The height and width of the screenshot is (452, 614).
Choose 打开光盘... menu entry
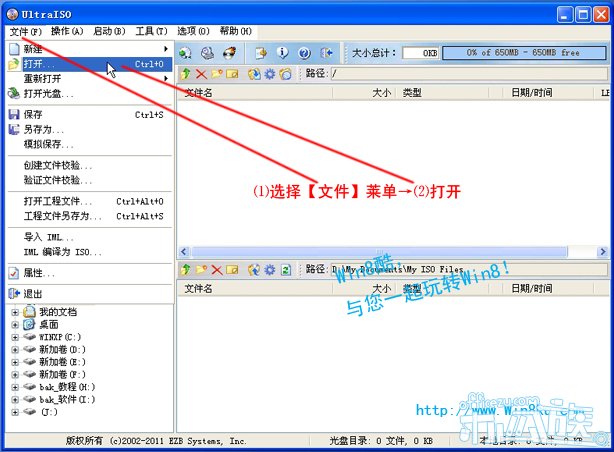(90, 94)
